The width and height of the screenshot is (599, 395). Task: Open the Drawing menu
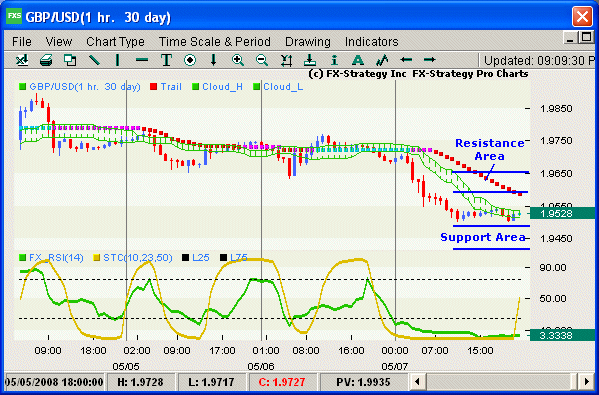(x=308, y=41)
